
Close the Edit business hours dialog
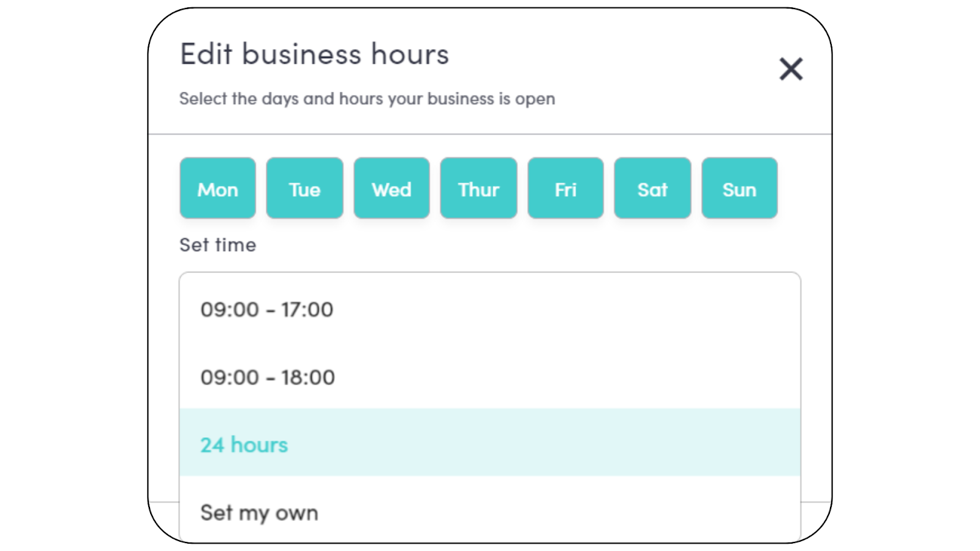point(791,69)
